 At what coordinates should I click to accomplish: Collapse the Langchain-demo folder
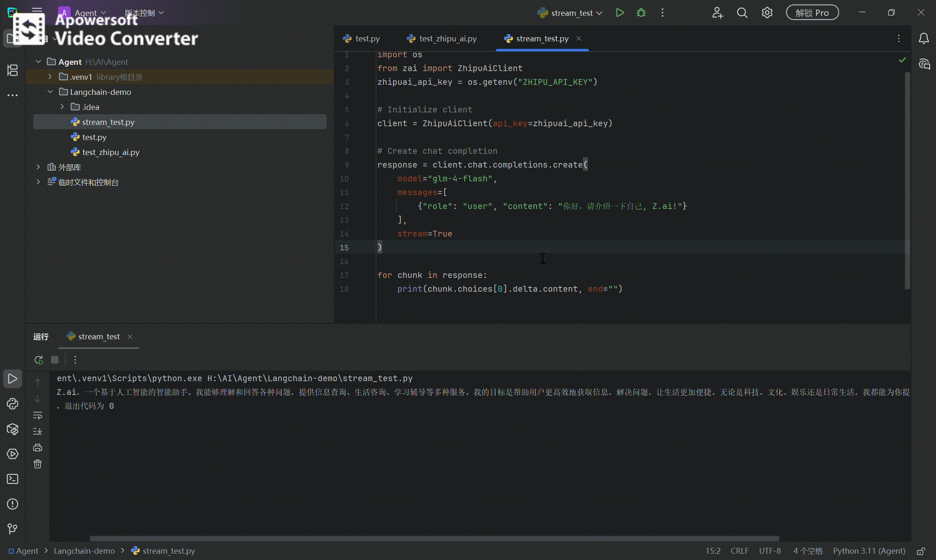point(50,92)
